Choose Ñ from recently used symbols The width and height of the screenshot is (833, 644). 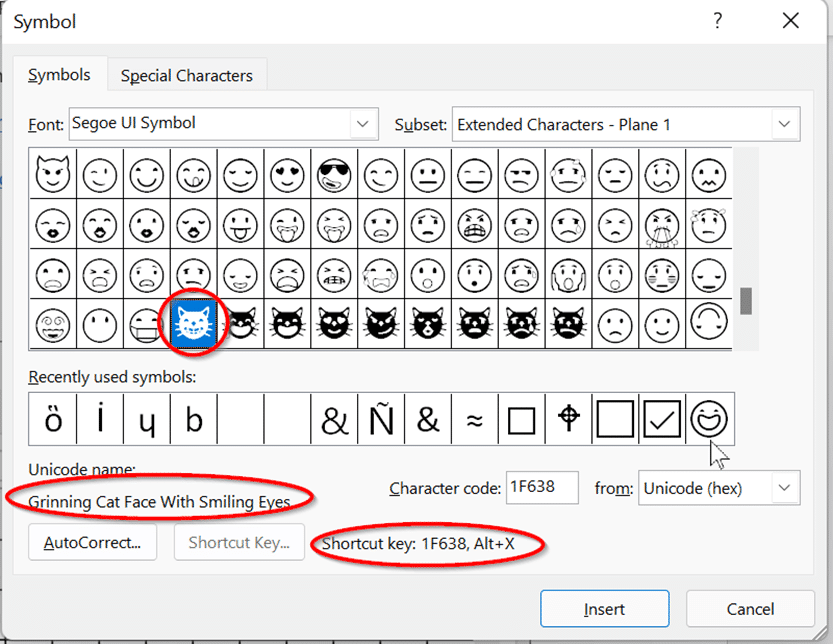[381, 420]
